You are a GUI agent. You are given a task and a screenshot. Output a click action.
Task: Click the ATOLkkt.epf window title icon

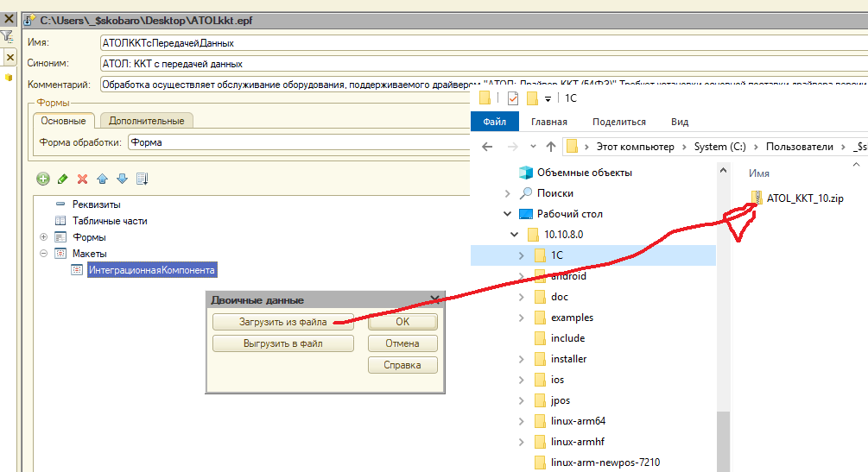(x=29, y=21)
